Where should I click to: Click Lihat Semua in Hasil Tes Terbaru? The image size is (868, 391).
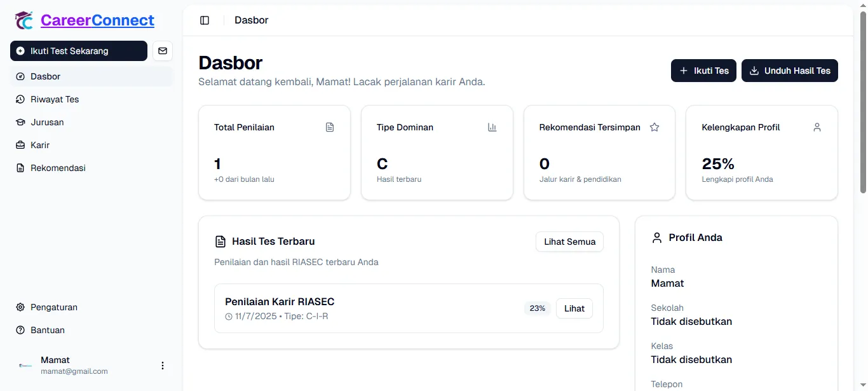point(569,242)
